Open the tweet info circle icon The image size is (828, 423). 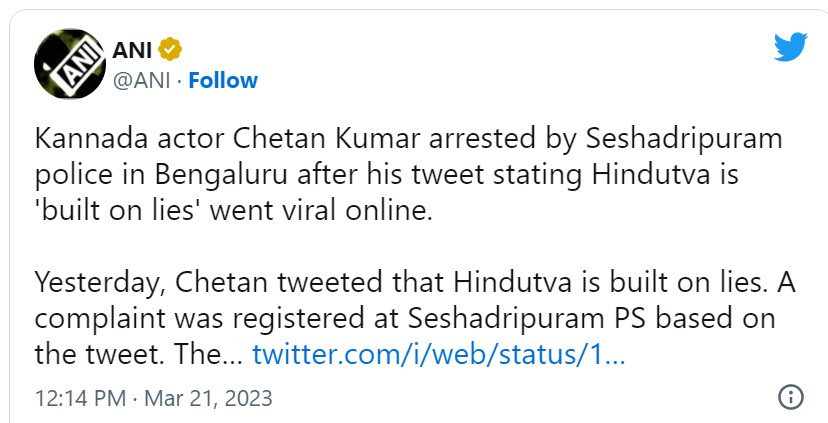click(790, 397)
